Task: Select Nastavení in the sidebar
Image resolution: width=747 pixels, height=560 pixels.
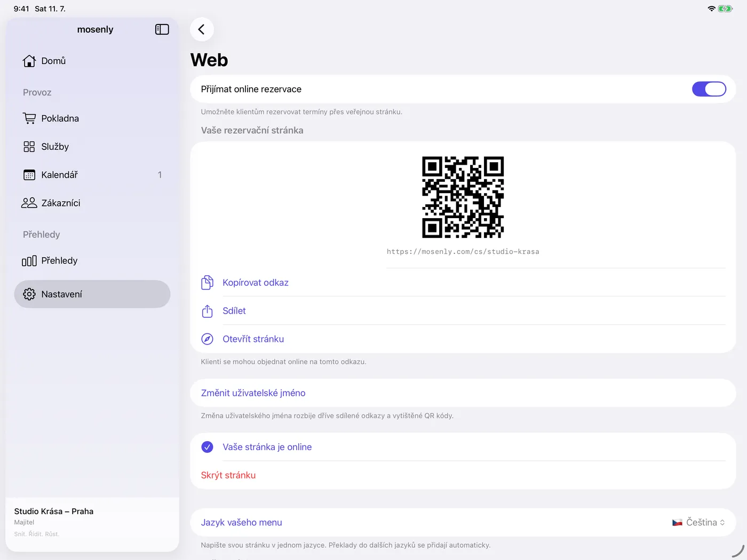Action: click(92, 294)
